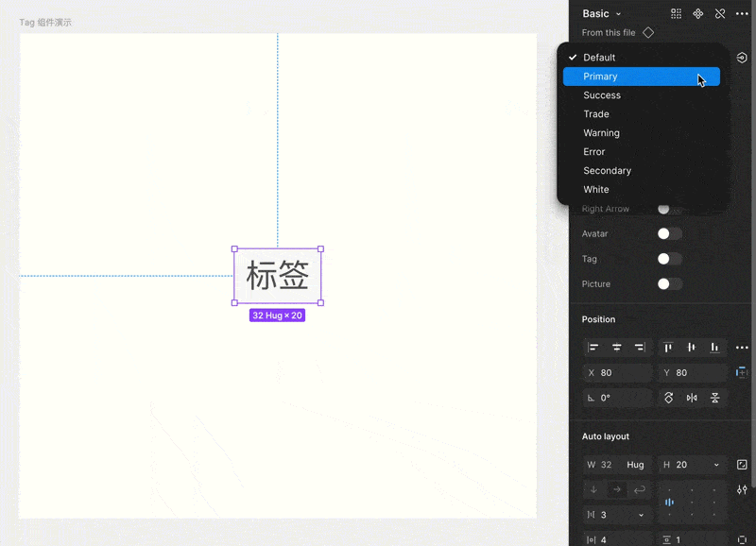The width and height of the screenshot is (756, 546).
Task: Toggle the Picture property switch
Action: tap(670, 283)
